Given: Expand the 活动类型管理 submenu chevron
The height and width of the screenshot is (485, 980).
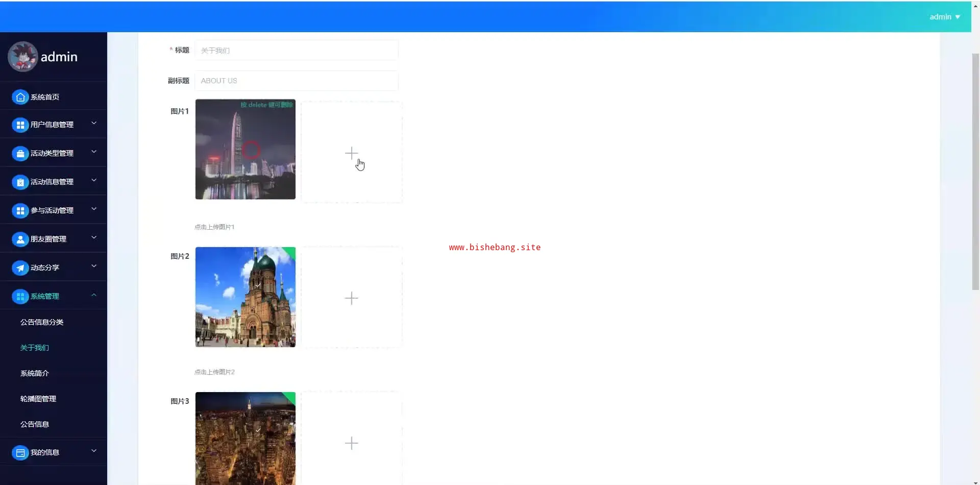Looking at the screenshot, I should click(94, 152).
